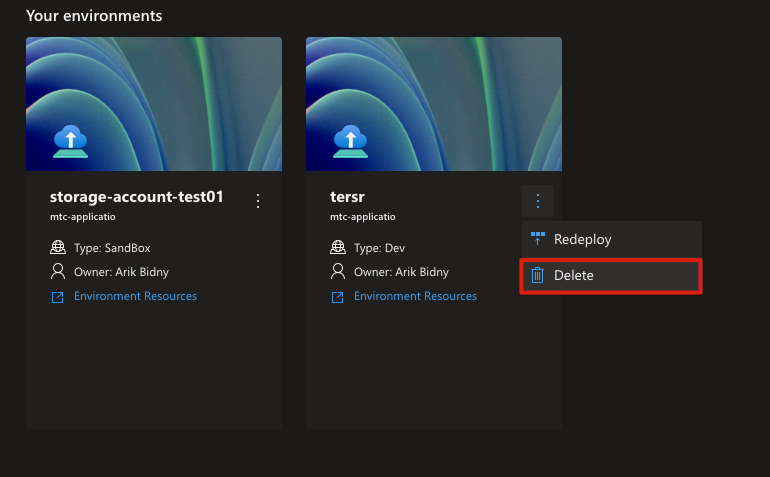Click the tersr environment title
770x477 pixels.
[348, 197]
